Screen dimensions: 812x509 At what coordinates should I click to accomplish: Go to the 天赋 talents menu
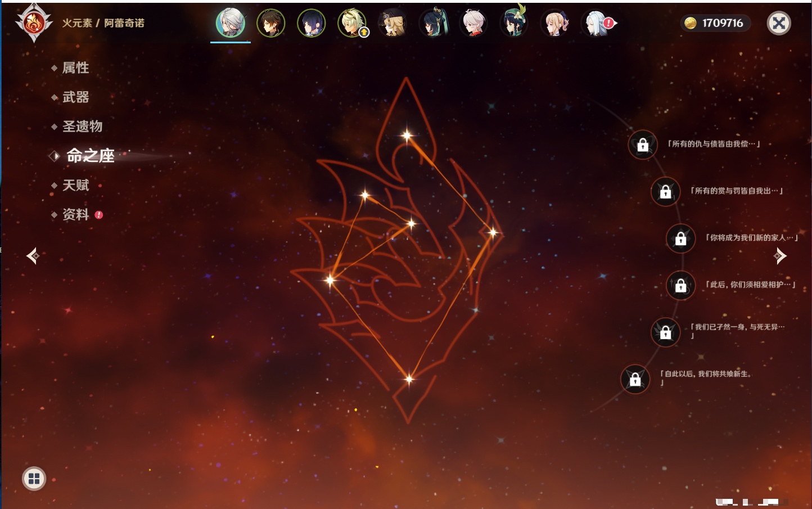point(75,185)
